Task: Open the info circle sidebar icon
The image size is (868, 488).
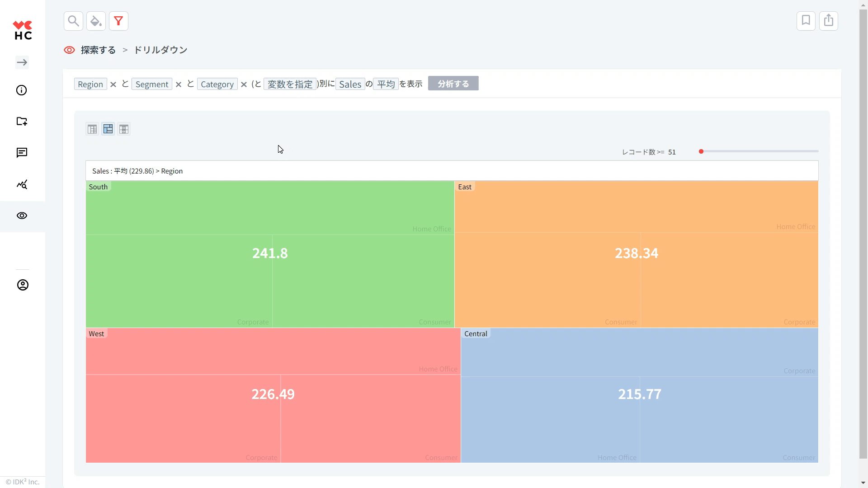Action: tap(22, 90)
